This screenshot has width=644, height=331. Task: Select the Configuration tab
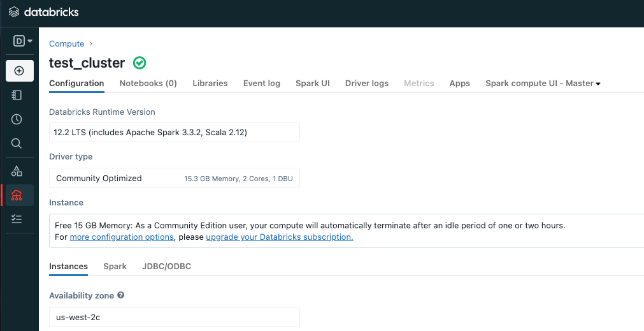point(76,83)
